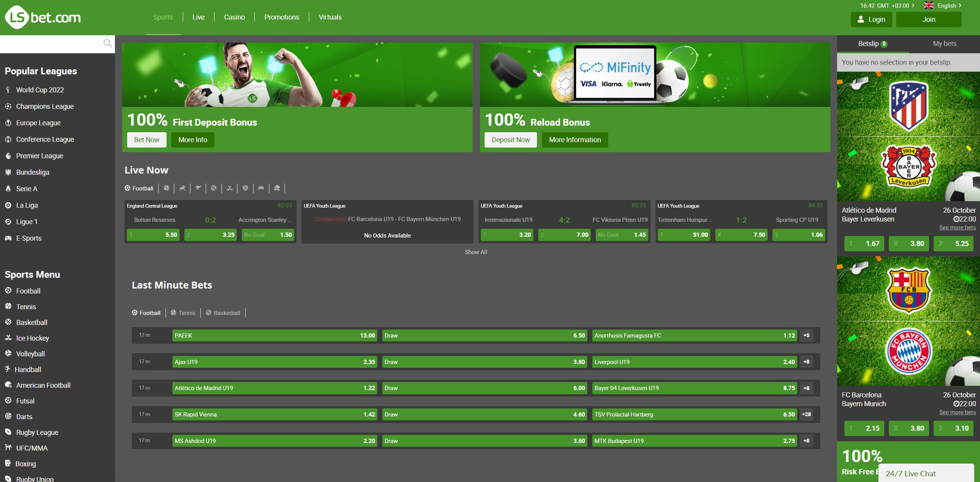Filter Live Now by ice hockey icon
This screenshot has height=482, width=980.
coord(229,188)
